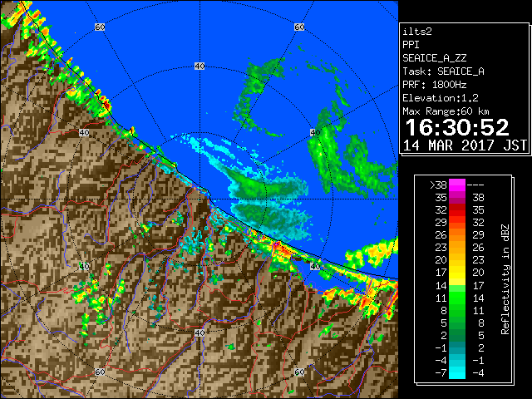The height and width of the screenshot is (399, 532).
Task: Click the 'Max Range:60 km' line
Action: 446,111
